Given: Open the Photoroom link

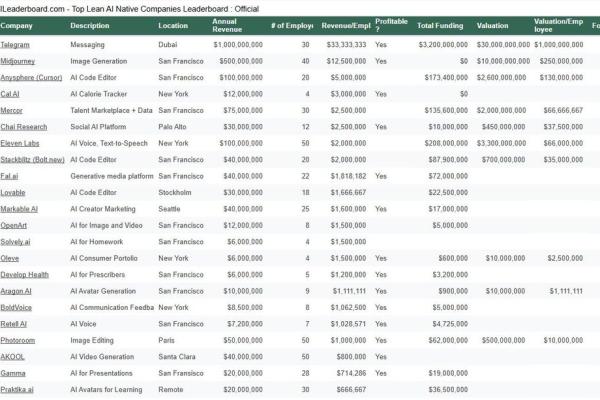Looking at the screenshot, I should pyautogui.click(x=18, y=341).
